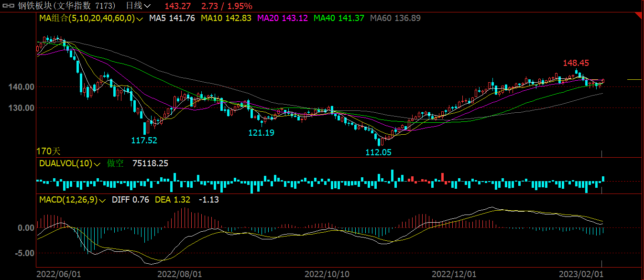Click the 钢铁板块(文华指数 7173) title
The width and height of the screenshot is (644, 280).
pos(67,6)
